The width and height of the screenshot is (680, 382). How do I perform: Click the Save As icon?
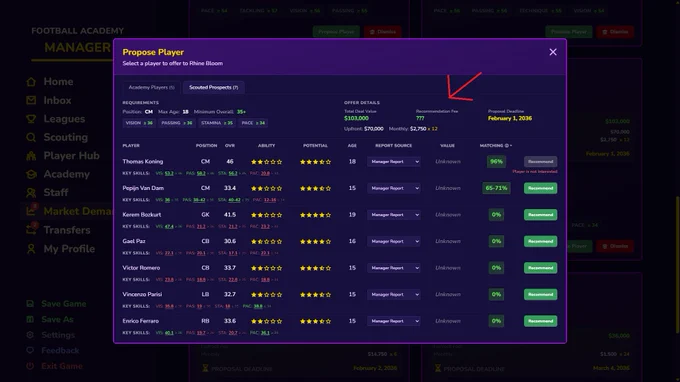[30, 319]
